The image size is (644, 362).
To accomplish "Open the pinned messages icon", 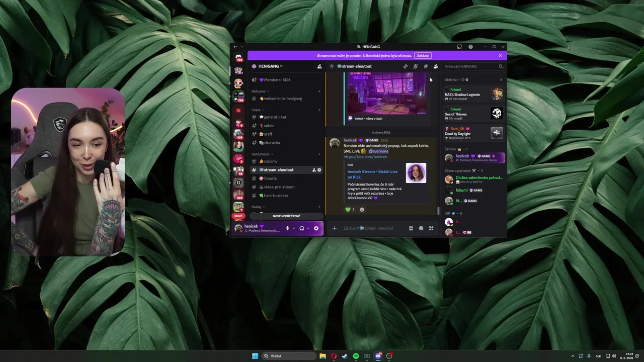I will point(426,66).
